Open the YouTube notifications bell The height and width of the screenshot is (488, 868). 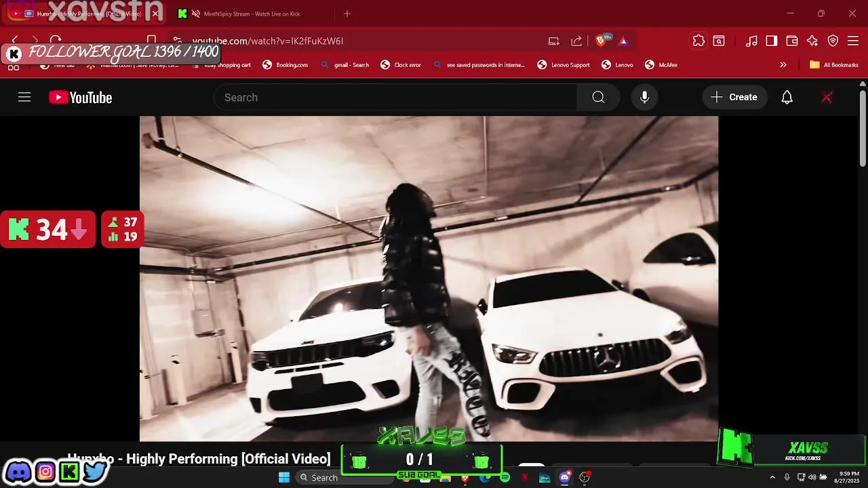pos(787,98)
